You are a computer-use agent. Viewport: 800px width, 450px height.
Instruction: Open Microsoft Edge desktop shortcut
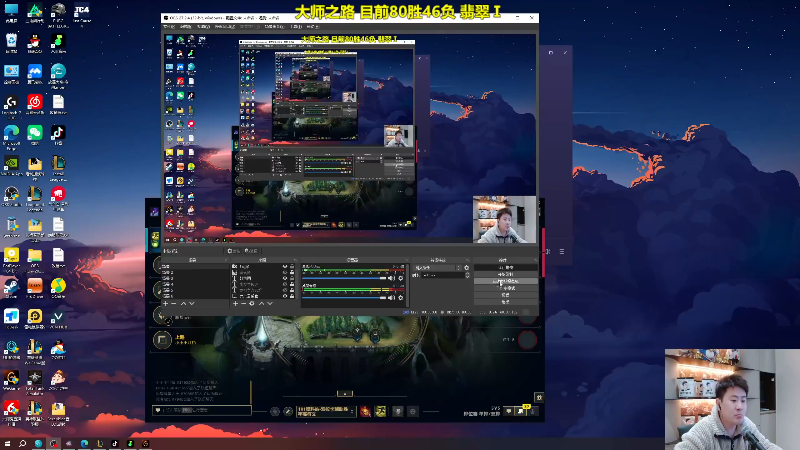click(x=11, y=135)
